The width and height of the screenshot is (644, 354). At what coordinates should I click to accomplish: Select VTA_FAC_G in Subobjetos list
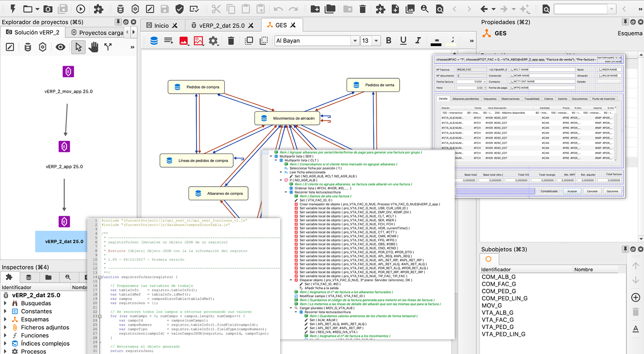(498, 320)
